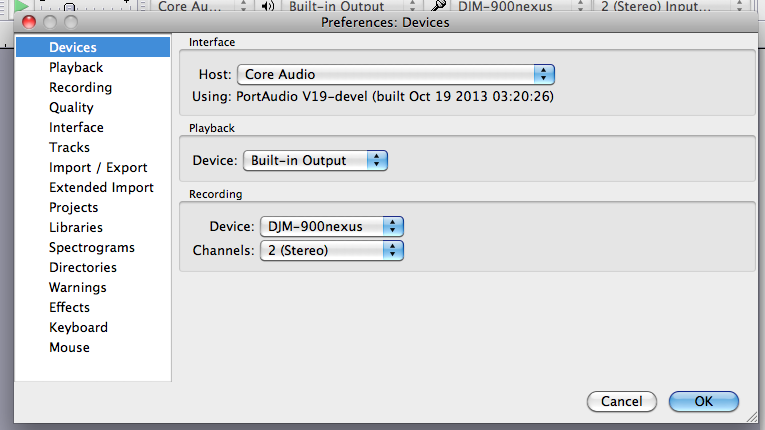
Task: Select Spectrograms in the sidebar list
Action: click(x=91, y=247)
